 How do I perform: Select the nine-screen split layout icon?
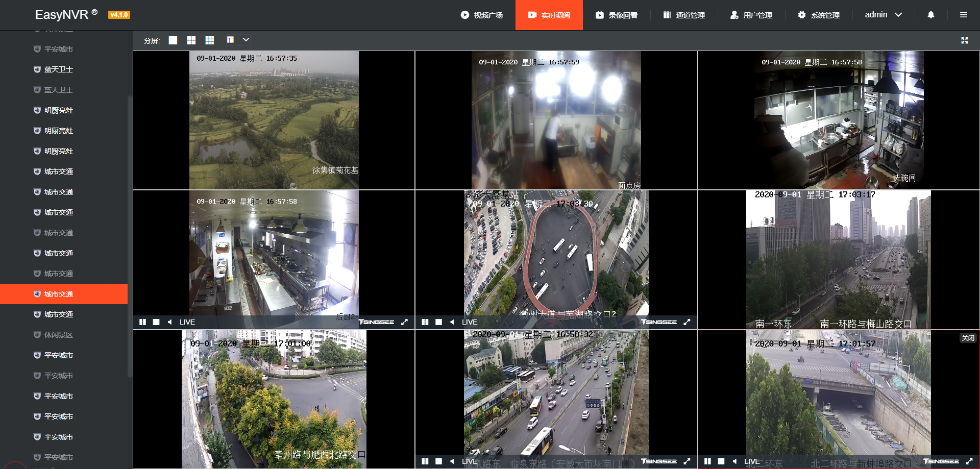pyautogui.click(x=210, y=40)
